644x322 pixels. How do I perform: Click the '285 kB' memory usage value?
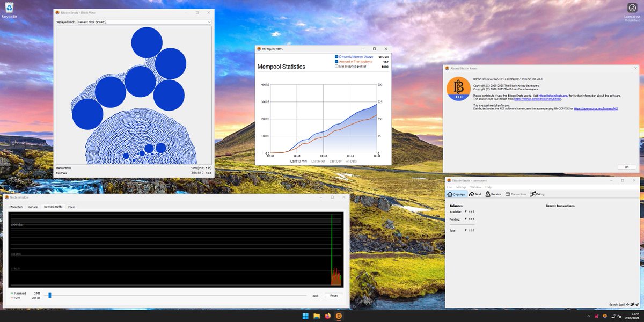[x=383, y=57]
